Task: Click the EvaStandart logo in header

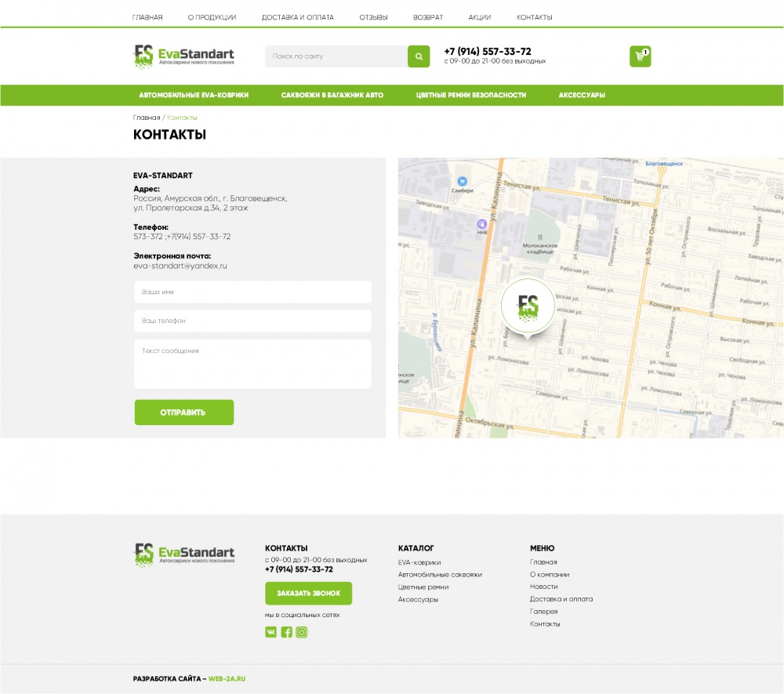Action: pyautogui.click(x=183, y=56)
